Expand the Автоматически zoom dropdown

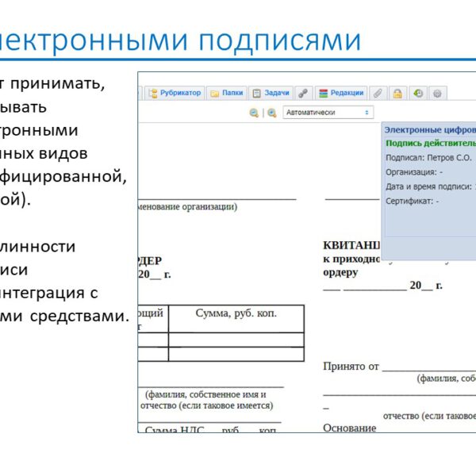[328, 113]
